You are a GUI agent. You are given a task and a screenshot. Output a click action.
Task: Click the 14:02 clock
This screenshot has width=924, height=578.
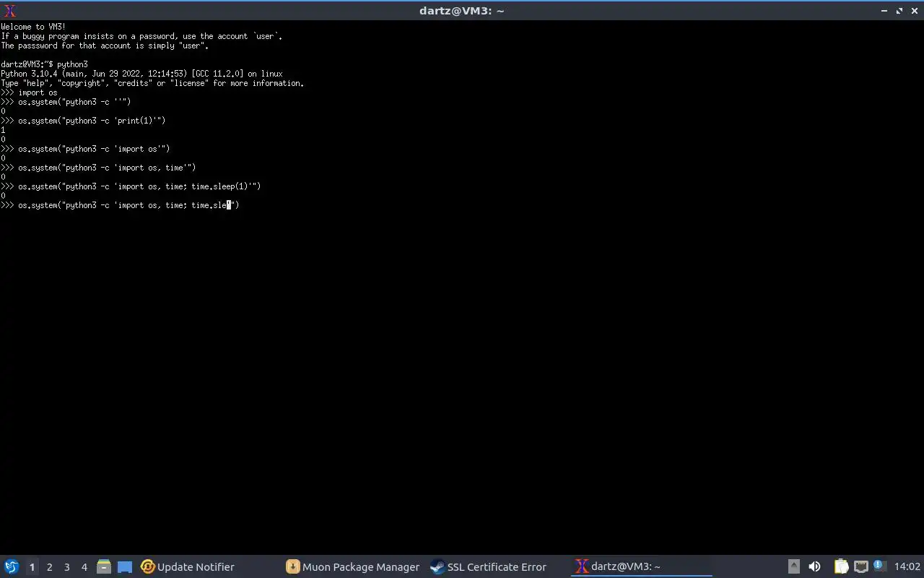tap(907, 567)
